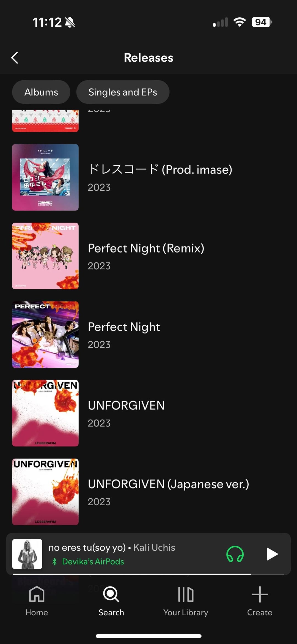Tap the Bluetooth icon beside Devika's AirPods
The width and height of the screenshot is (297, 644).
click(54, 561)
